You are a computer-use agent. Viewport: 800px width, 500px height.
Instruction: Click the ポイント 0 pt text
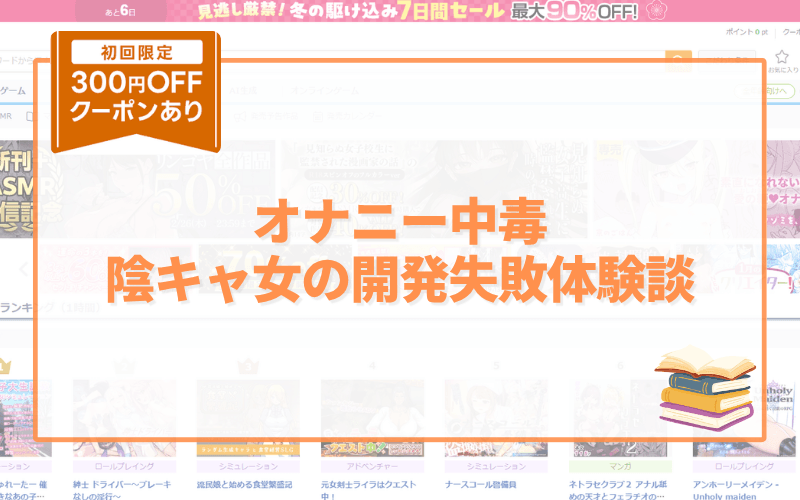click(746, 32)
